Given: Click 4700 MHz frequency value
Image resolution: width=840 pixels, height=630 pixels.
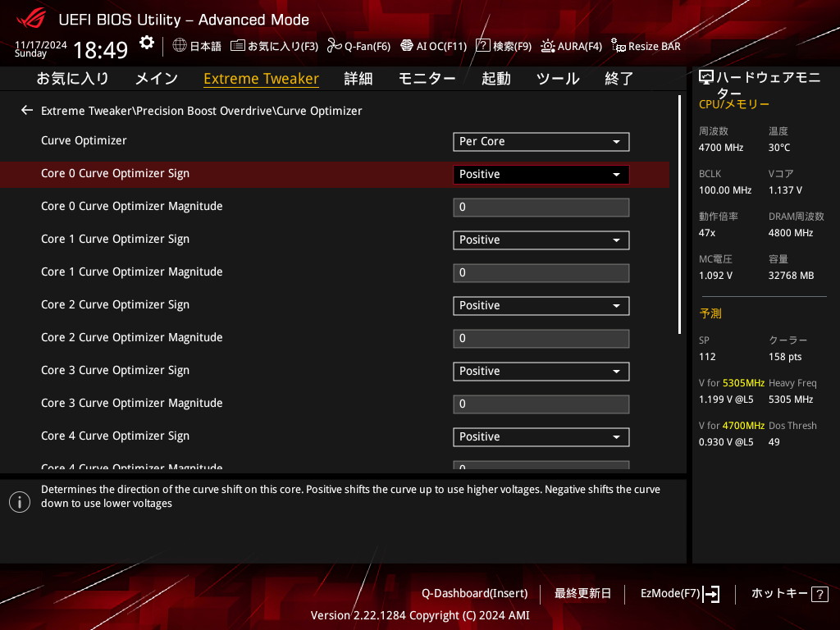Looking at the screenshot, I should coord(721,148).
